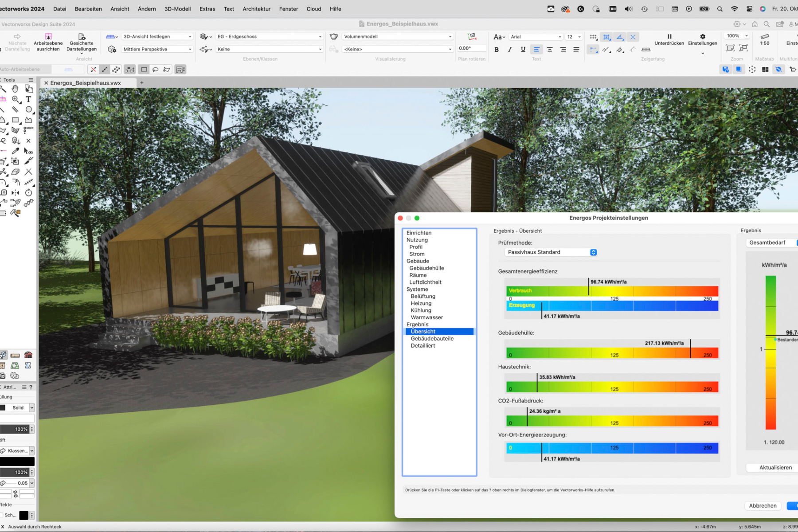Click the black pen color swatch
This screenshot has width=798, height=532.
point(17,462)
